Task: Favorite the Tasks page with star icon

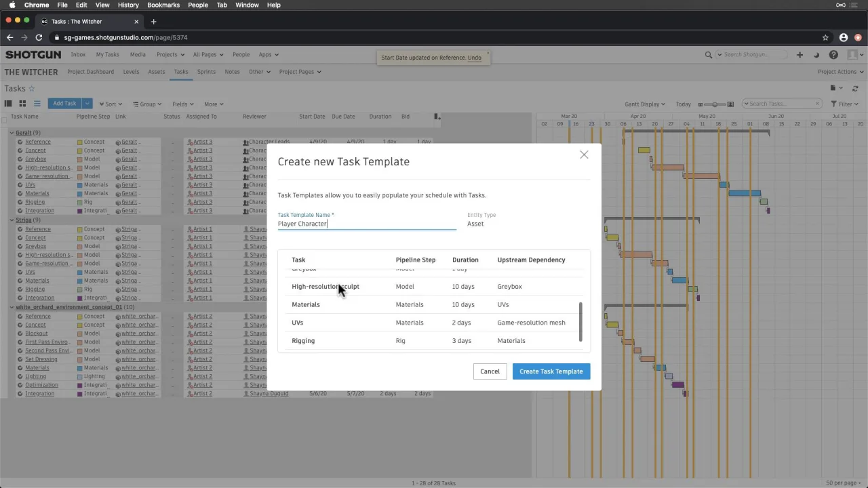Action: (31, 89)
